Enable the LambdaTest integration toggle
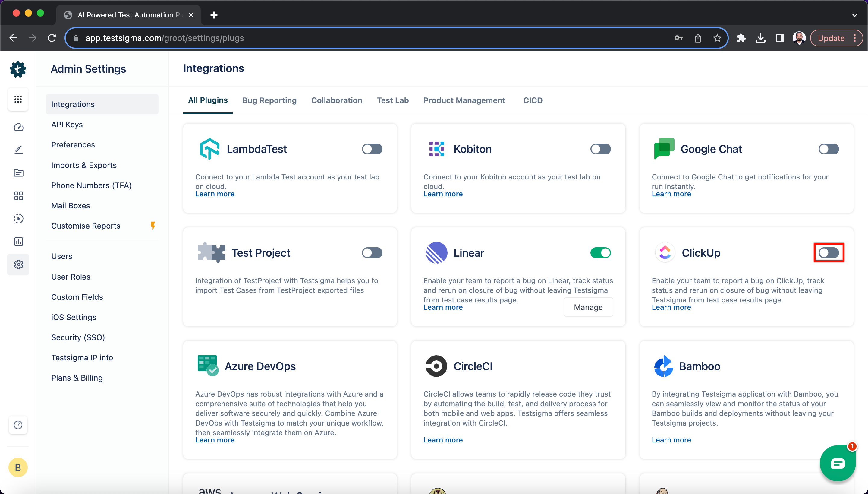The image size is (868, 494). tap(372, 149)
